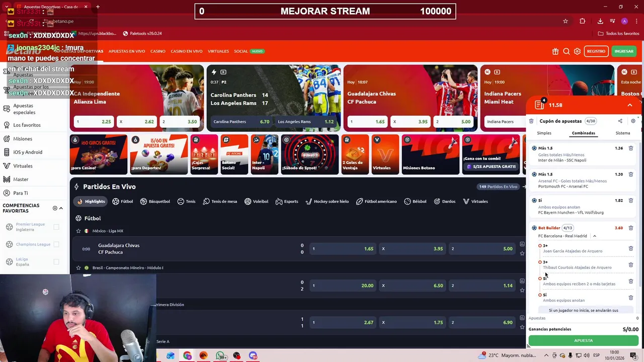Tick the LaLiga España checkbox
644x362 pixels.
click(56, 261)
